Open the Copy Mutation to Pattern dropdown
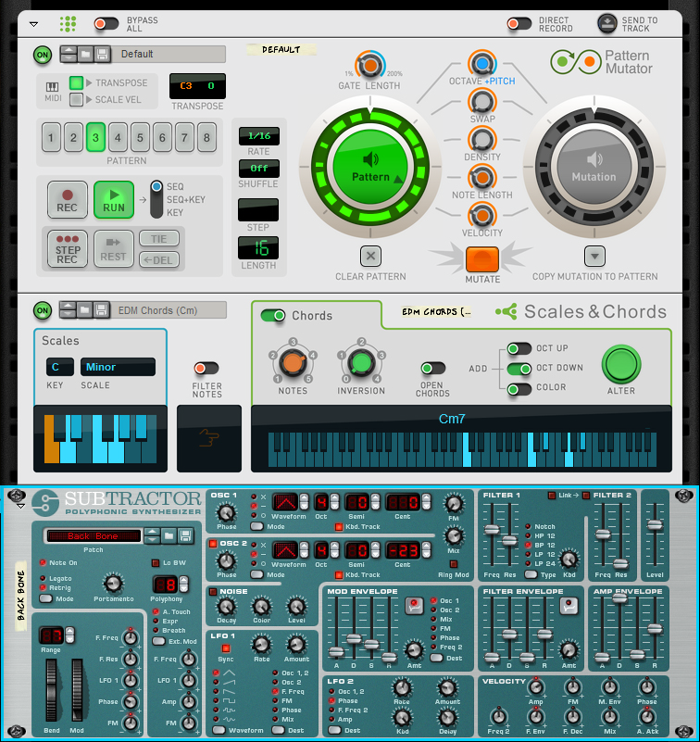The width and height of the screenshot is (700, 742). [x=594, y=257]
